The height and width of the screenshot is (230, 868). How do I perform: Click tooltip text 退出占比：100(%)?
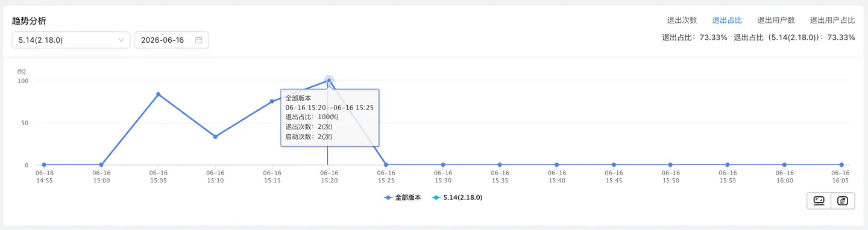coord(312,117)
